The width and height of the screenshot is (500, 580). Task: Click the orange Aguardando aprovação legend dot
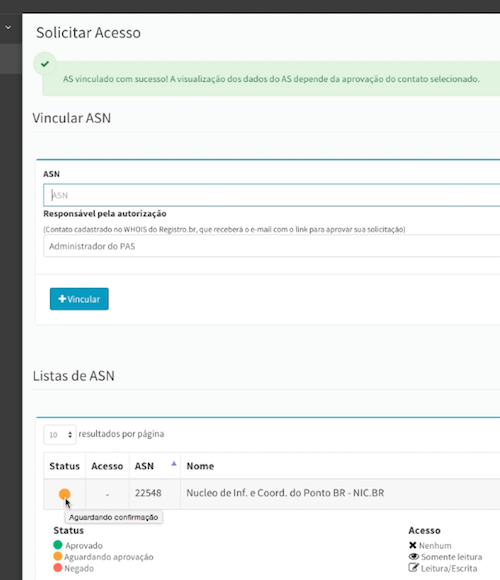coord(58,556)
